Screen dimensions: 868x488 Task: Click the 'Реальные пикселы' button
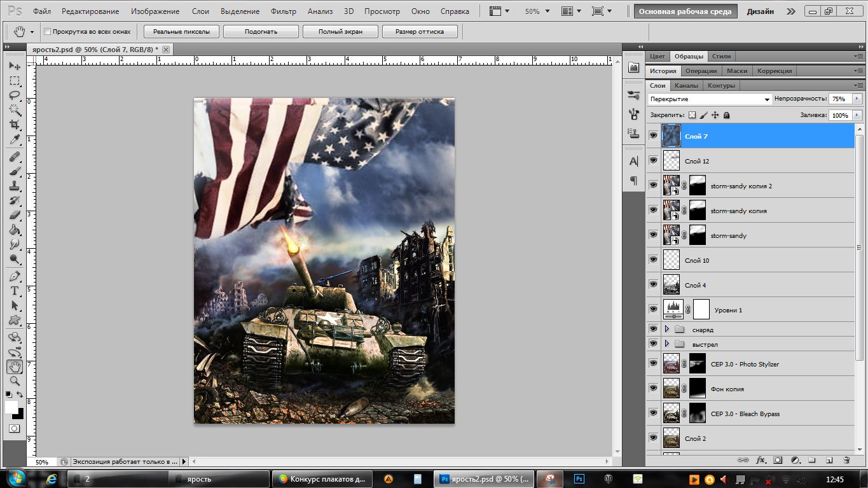(x=181, y=32)
